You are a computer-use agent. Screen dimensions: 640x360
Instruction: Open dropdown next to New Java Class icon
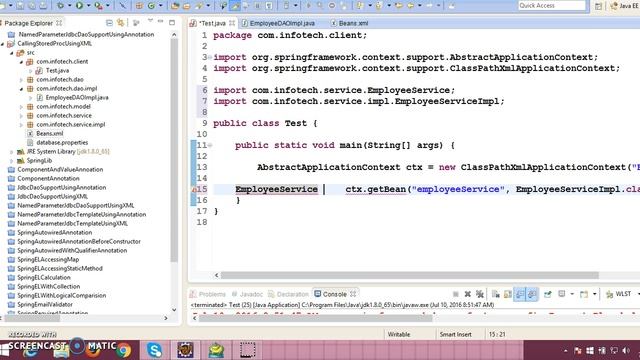[160, 6]
